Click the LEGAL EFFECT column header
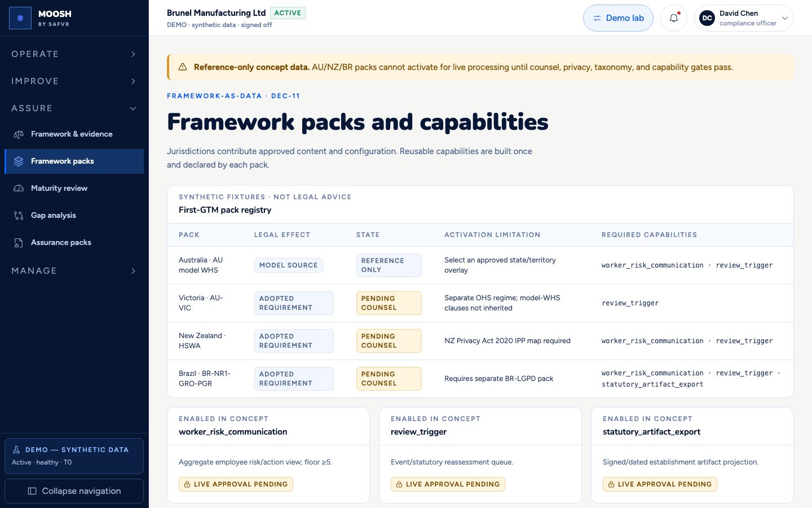This screenshot has height=508, width=812. [282, 235]
